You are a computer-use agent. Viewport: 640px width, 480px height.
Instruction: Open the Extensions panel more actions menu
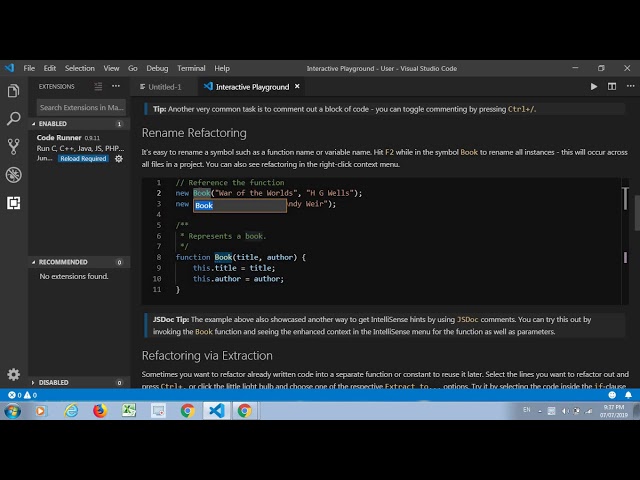click(116, 86)
